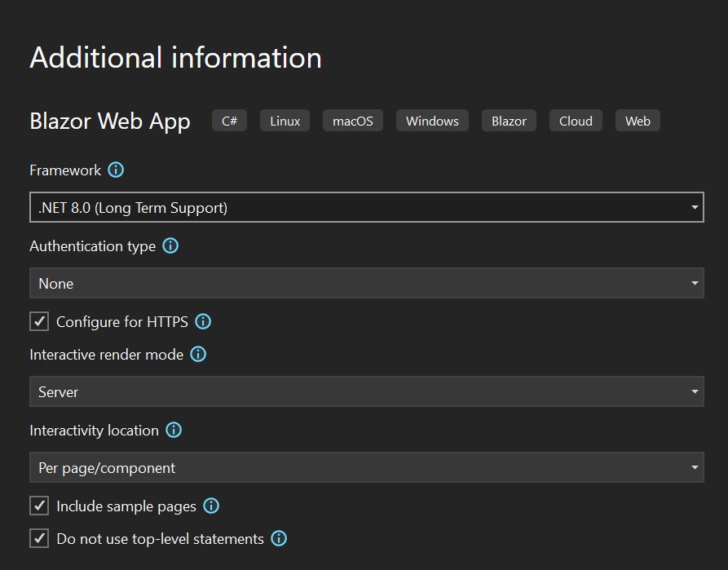Toggle Include sample pages checkbox

[x=39, y=506]
